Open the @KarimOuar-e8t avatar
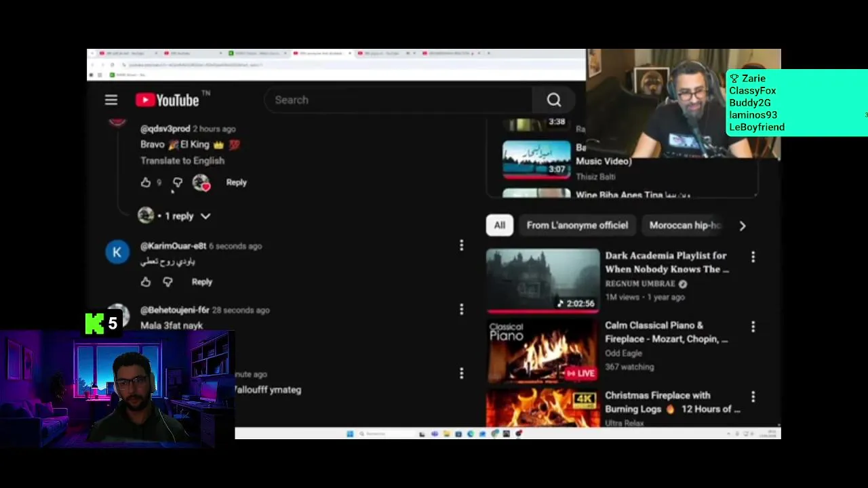Screen dimensions: 868x488 tap(117, 252)
